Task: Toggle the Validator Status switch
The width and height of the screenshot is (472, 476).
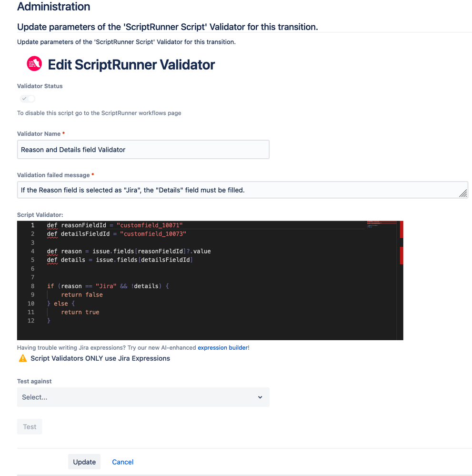Action: click(28, 99)
